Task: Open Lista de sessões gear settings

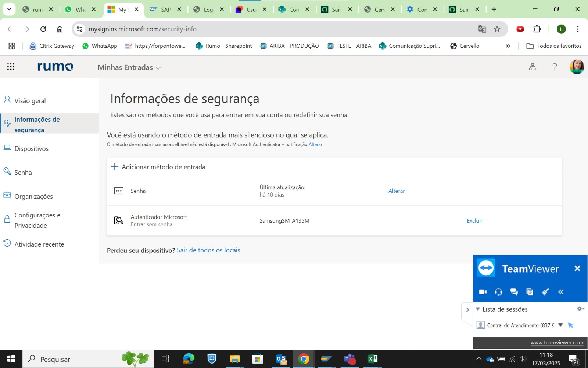Action: (580, 309)
